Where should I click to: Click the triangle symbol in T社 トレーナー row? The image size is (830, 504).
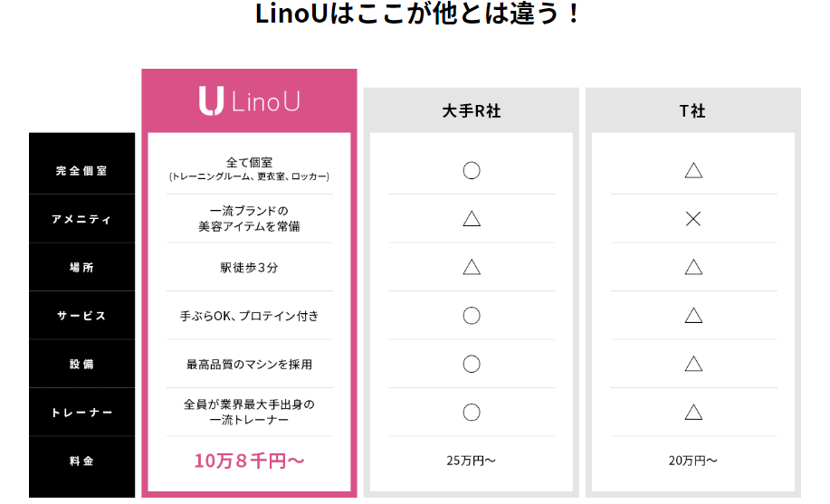(693, 413)
